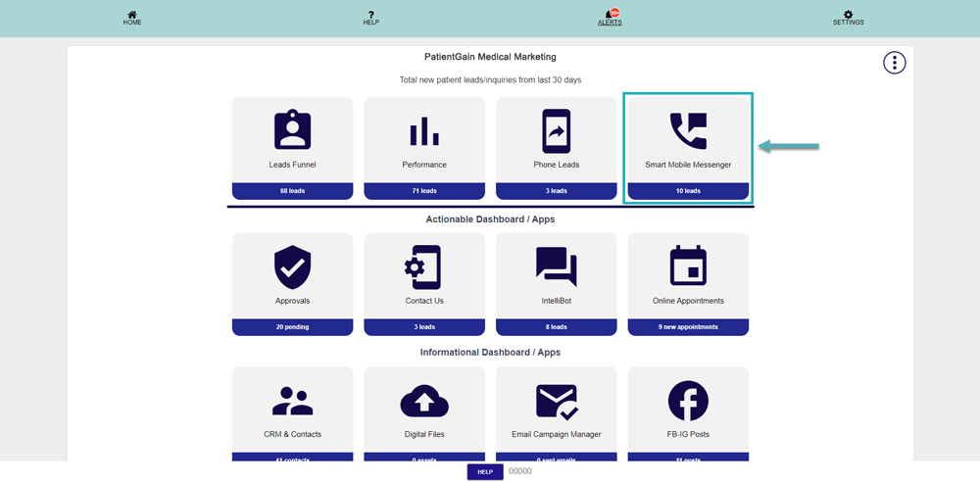Click the Contact Us label
The width and height of the screenshot is (980, 482).
click(424, 301)
